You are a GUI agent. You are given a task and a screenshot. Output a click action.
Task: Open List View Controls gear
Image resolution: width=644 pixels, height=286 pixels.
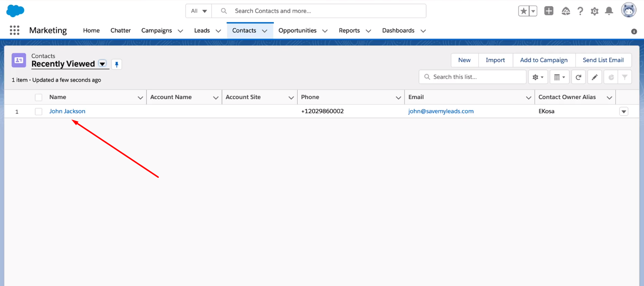pyautogui.click(x=538, y=77)
